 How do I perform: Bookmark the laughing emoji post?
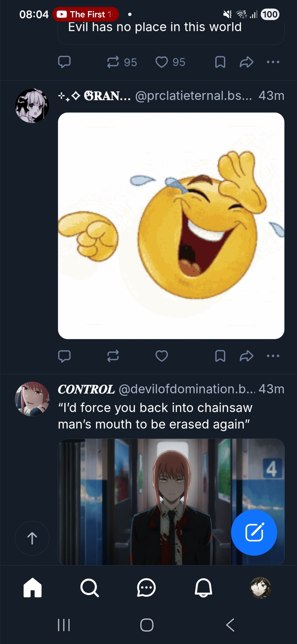[220, 356]
